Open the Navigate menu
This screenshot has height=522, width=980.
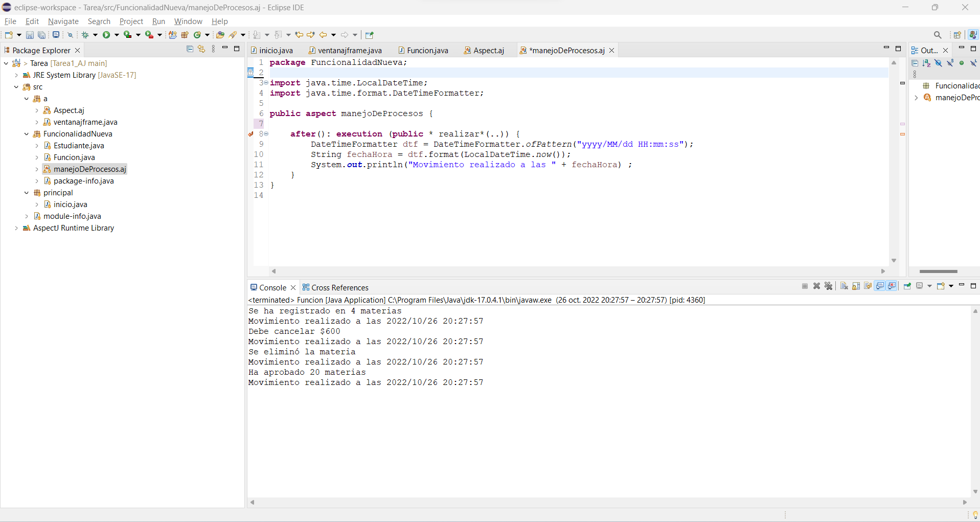[x=63, y=21]
